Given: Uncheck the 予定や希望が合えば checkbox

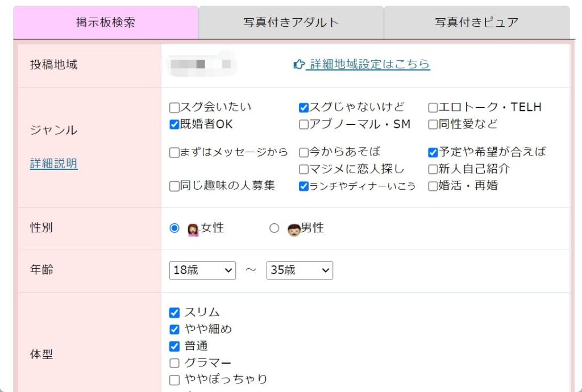Looking at the screenshot, I should point(433,152).
